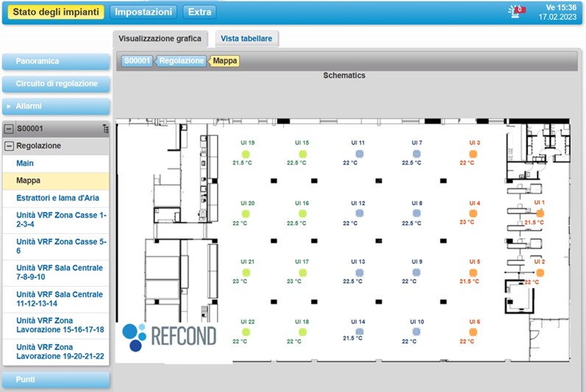Open Circuito di regolazione

click(x=56, y=84)
